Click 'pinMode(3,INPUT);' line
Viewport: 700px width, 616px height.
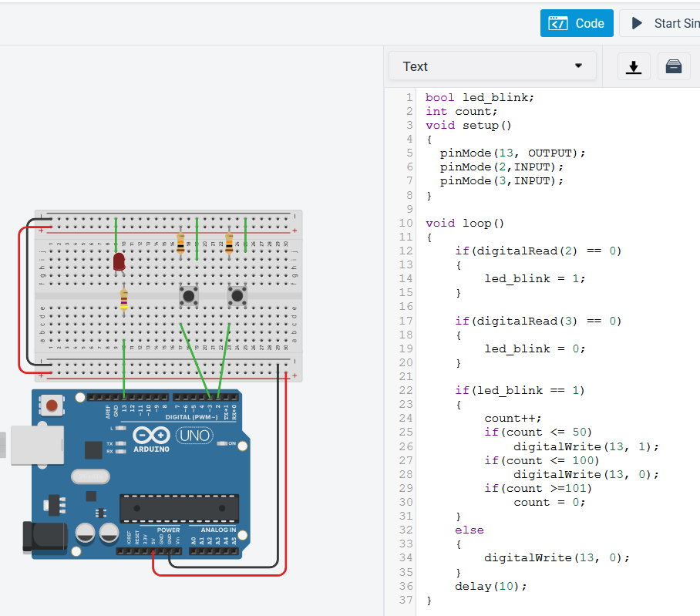coord(501,180)
